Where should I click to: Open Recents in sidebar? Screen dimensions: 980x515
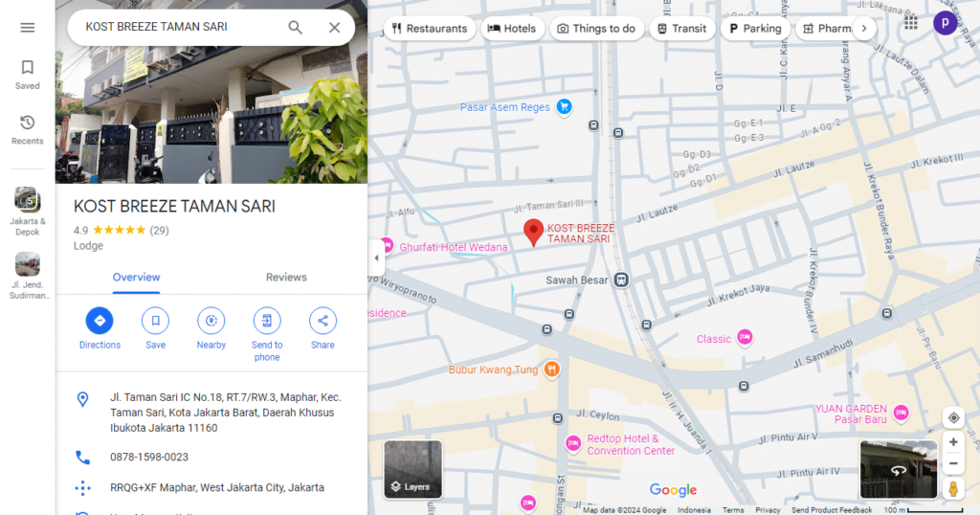[x=27, y=129]
